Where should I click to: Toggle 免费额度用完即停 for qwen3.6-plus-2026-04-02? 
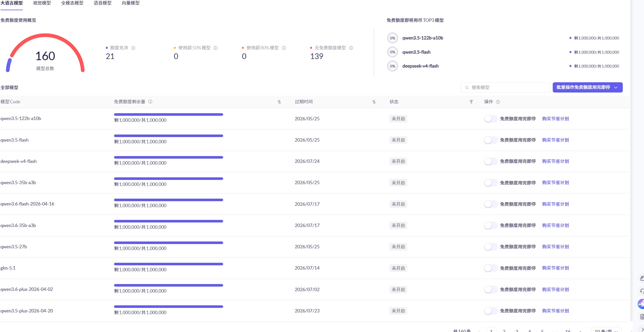491,289
